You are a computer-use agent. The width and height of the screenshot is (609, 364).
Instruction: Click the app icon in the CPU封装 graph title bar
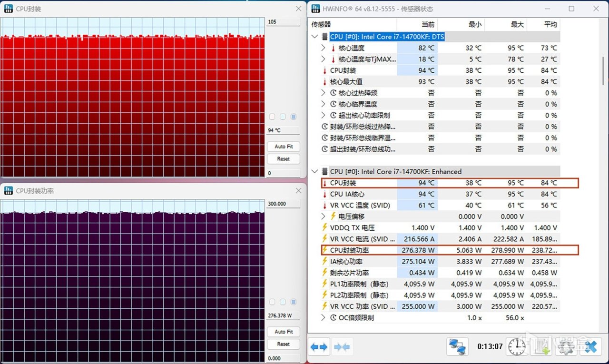(9, 9)
